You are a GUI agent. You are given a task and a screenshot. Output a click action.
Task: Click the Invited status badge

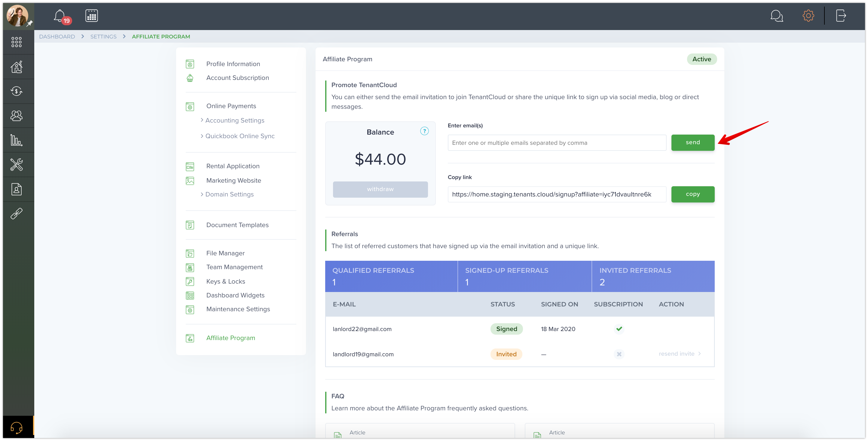506,354
